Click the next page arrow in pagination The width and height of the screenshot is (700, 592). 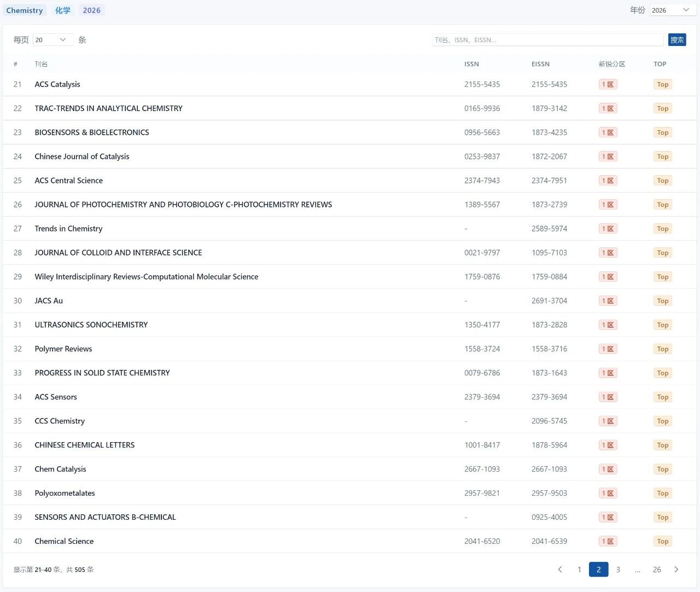pos(676,570)
